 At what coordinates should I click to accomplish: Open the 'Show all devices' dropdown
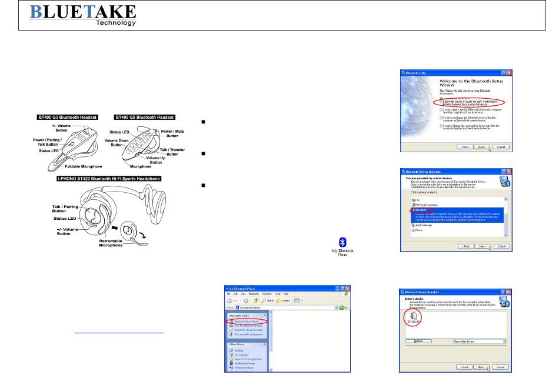click(x=480, y=341)
